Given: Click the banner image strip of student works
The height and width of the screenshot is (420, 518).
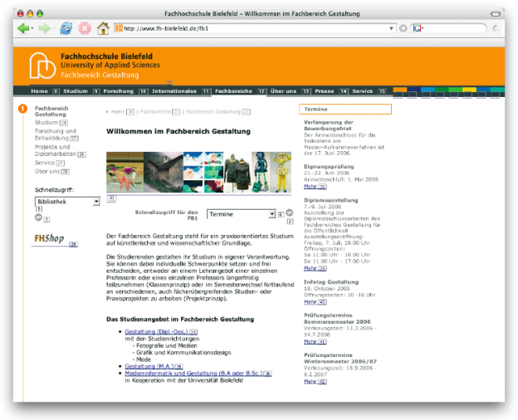Looking at the screenshot, I should pyautogui.click(x=198, y=172).
